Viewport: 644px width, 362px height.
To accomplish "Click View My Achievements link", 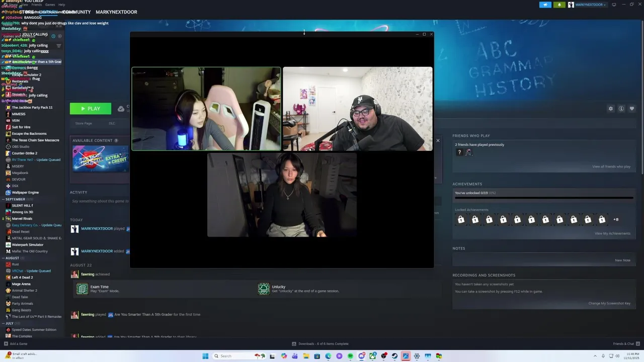I will (x=612, y=233).
